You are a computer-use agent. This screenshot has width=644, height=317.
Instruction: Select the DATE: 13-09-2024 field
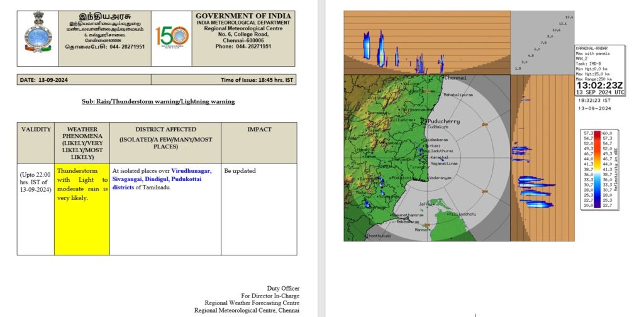click(x=45, y=80)
